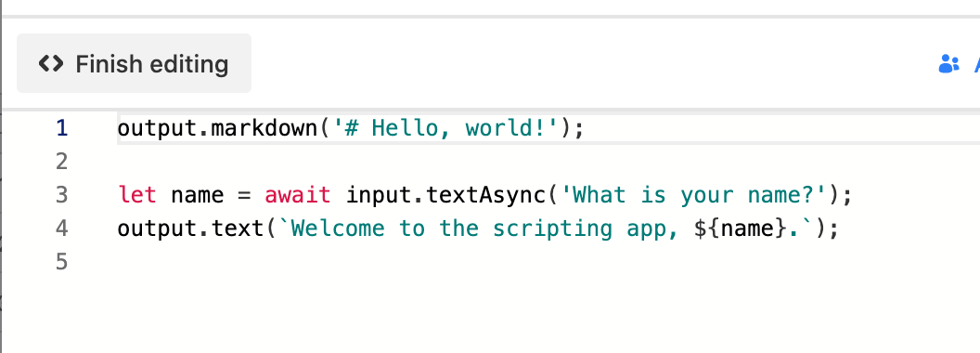Image resolution: width=980 pixels, height=353 pixels.
Task: Click the blue people icon at top right
Action: [948, 64]
